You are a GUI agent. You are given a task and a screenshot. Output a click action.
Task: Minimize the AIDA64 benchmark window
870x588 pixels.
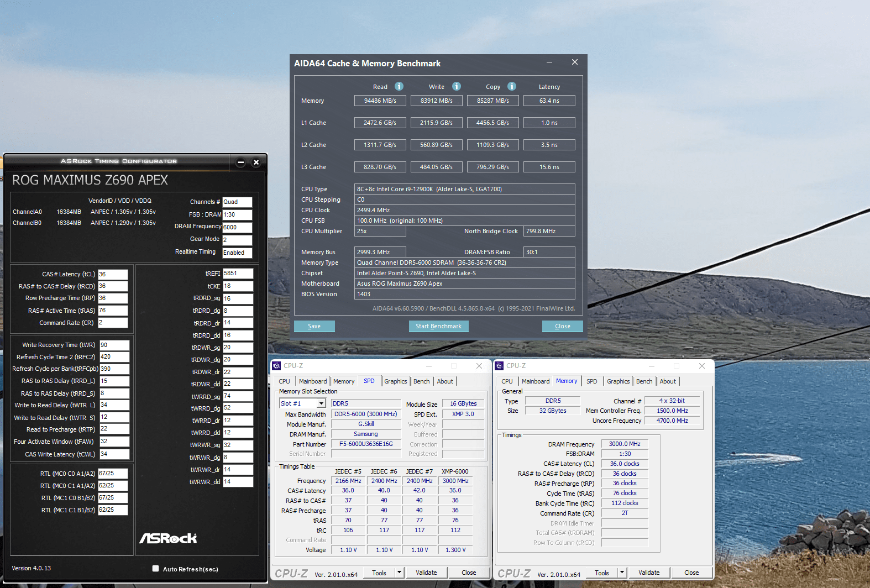pyautogui.click(x=549, y=62)
